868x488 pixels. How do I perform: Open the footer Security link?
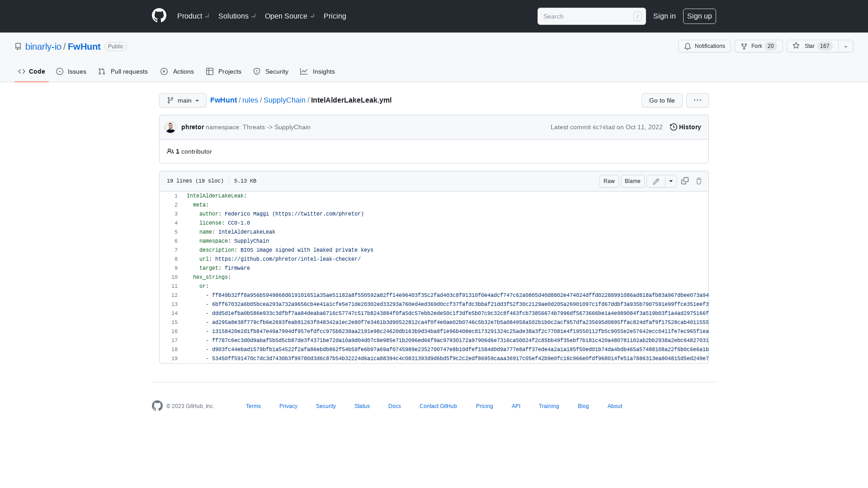[326, 406]
